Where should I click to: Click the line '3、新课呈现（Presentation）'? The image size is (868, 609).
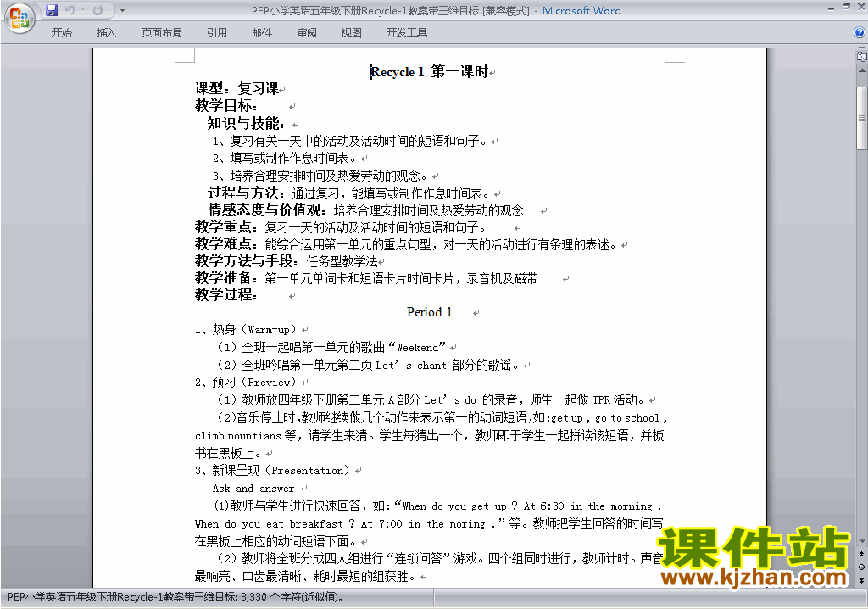272,471
